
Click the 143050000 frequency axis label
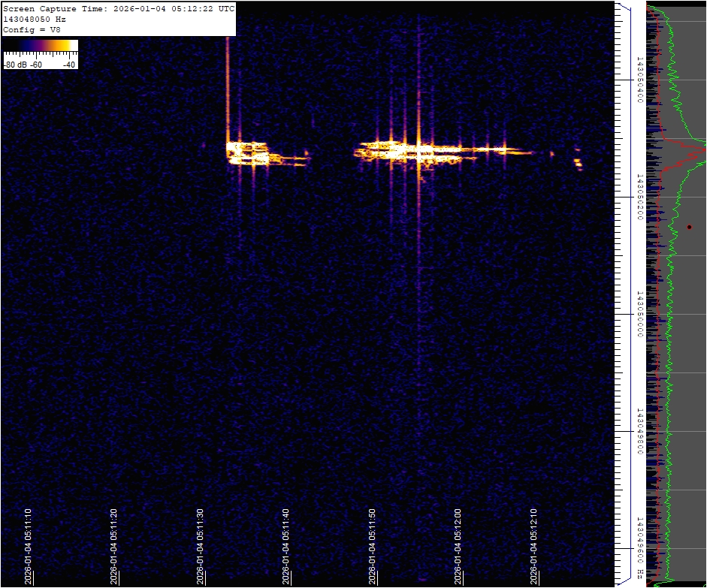click(x=639, y=314)
